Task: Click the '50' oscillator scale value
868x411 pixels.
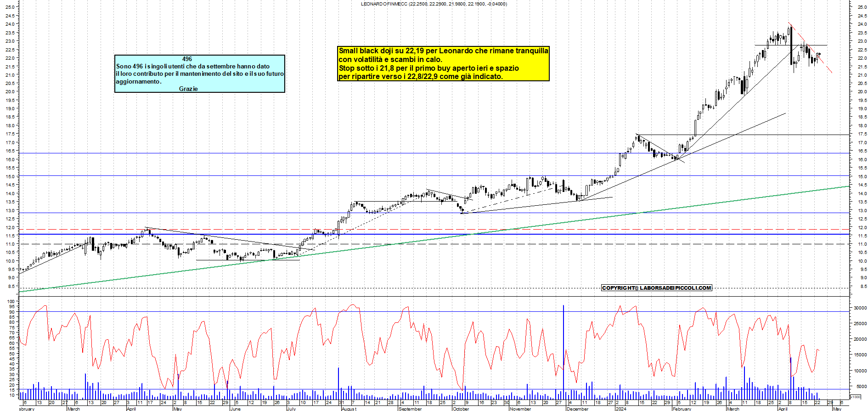Action: point(11,354)
